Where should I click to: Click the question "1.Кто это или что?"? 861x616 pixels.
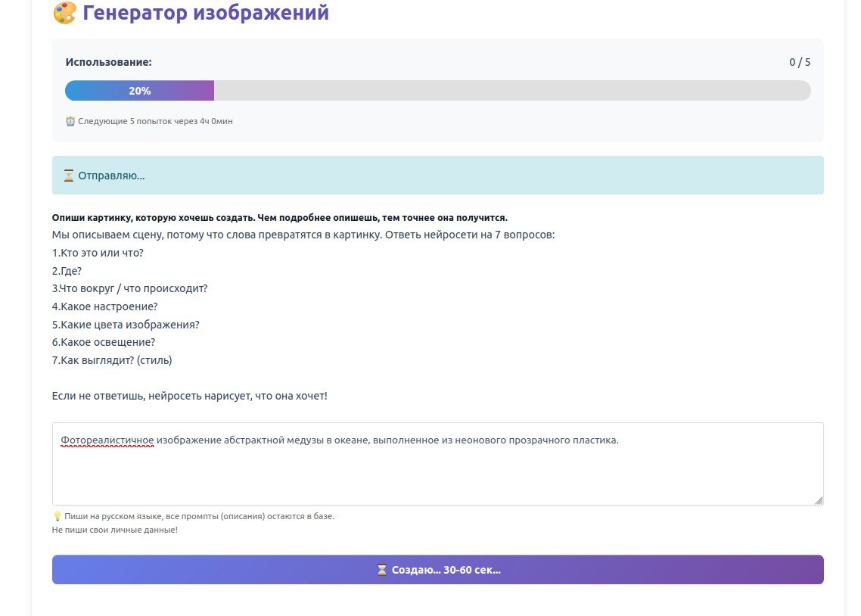98,253
